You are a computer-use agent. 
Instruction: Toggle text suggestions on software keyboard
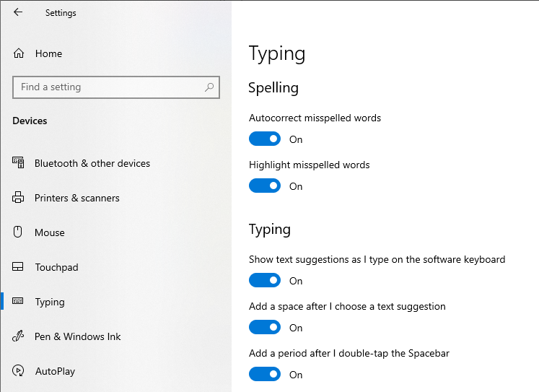click(265, 280)
